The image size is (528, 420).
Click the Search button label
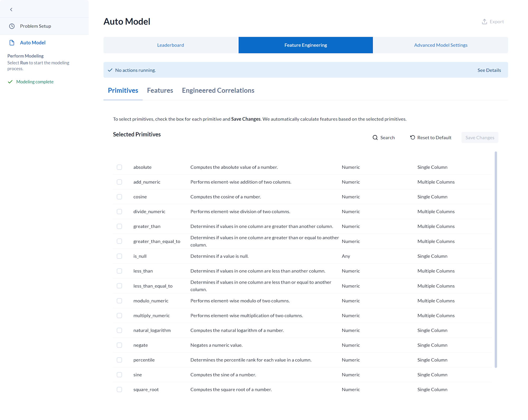387,138
